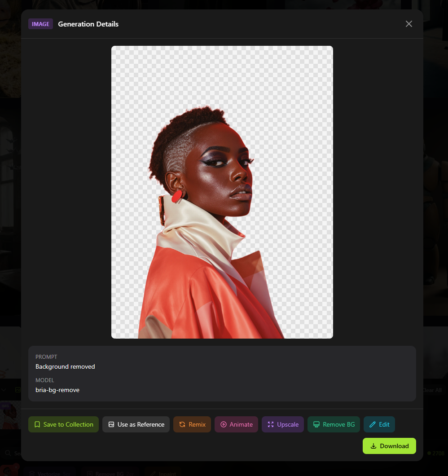Click the dimmed Vectorize button at bottom
The height and width of the screenshot is (476, 448).
tap(44, 472)
